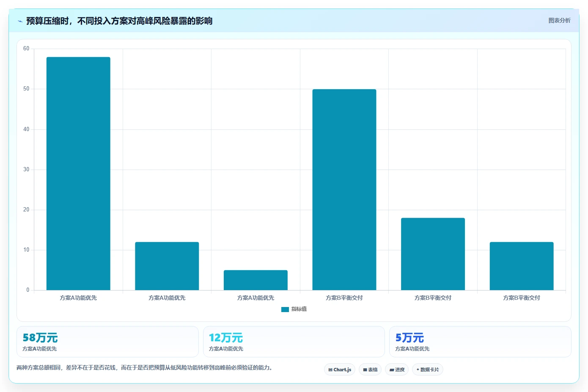
Task: Open the 12万元 data card
Action: [x=294, y=342]
